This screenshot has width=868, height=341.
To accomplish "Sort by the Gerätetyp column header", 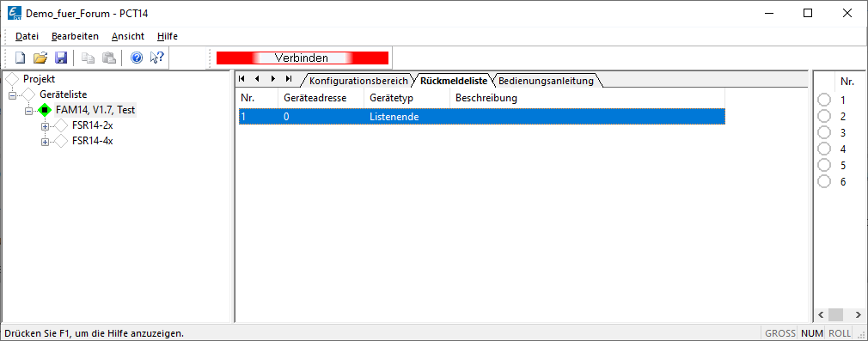I will [x=406, y=98].
